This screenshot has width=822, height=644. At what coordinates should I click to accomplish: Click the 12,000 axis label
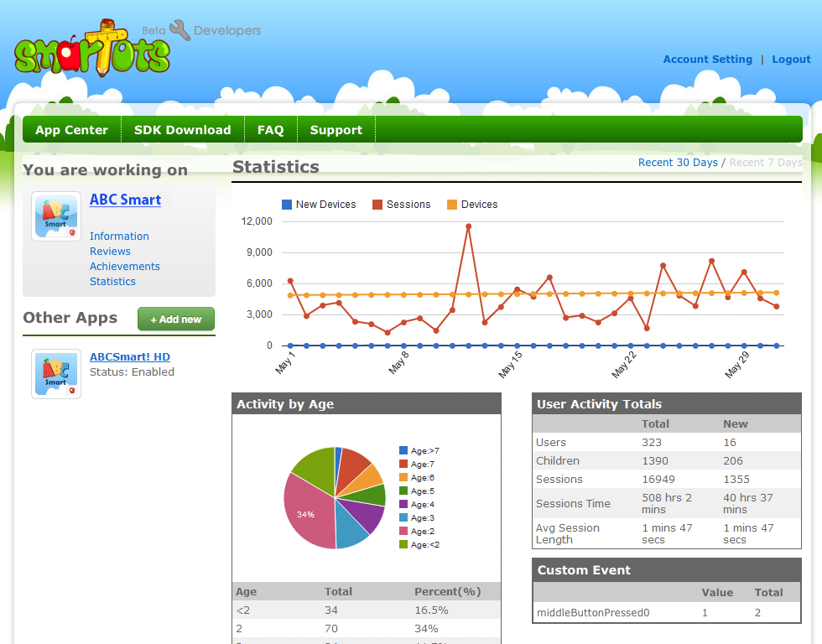click(x=257, y=221)
